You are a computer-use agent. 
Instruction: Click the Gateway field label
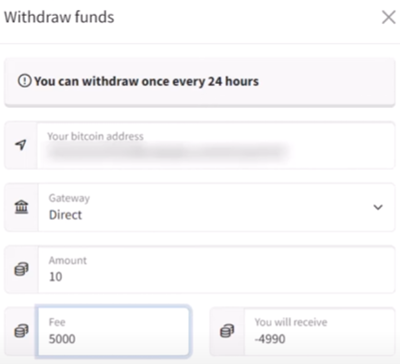click(69, 198)
